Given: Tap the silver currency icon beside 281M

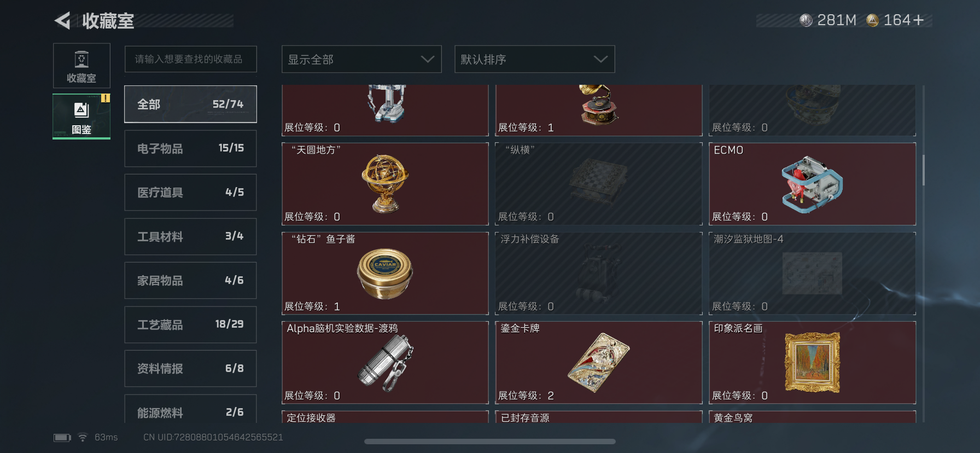Looking at the screenshot, I should pyautogui.click(x=806, y=20).
